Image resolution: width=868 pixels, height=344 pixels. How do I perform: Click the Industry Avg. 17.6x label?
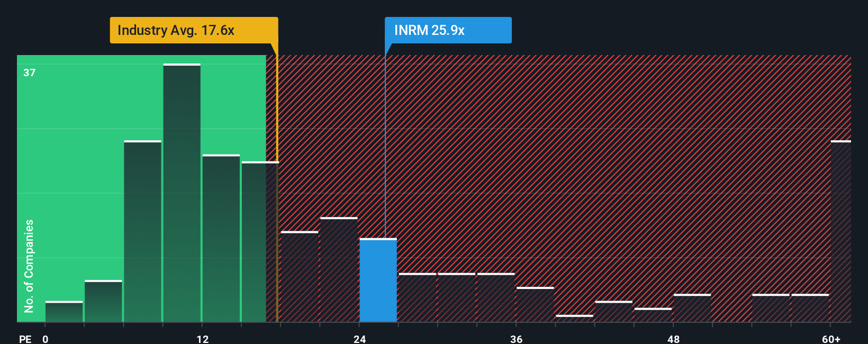(194, 30)
